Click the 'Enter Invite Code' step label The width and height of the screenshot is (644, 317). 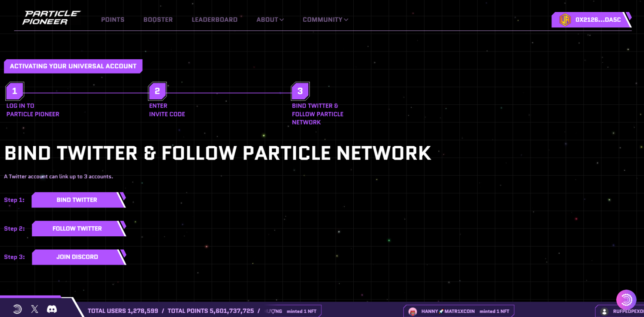pyautogui.click(x=167, y=110)
